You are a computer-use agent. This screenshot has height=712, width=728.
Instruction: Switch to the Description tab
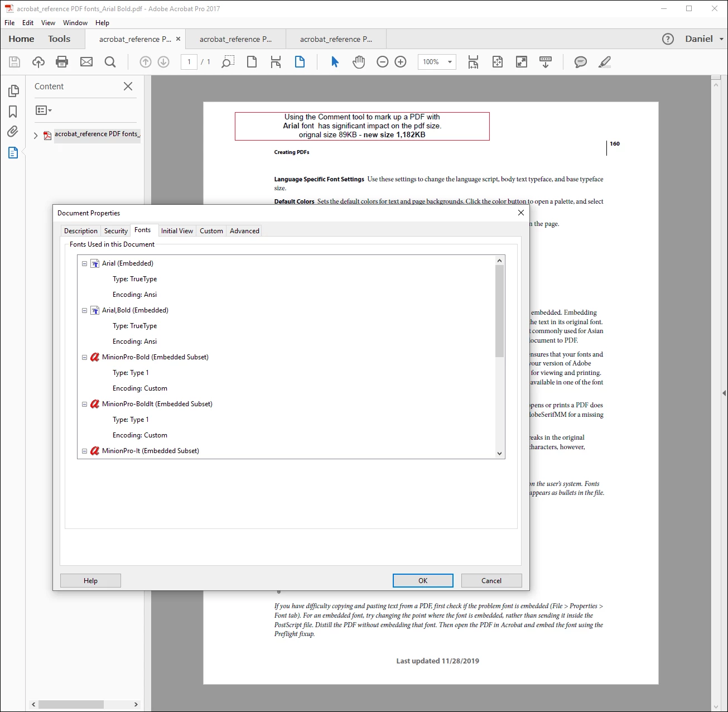81,231
